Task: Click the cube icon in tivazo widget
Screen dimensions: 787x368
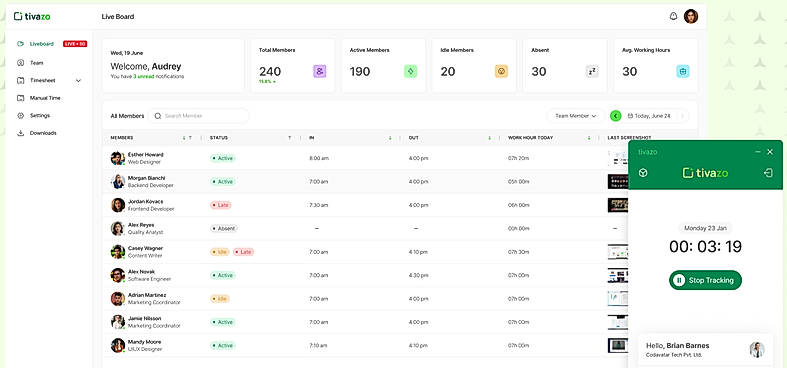Action: point(643,173)
